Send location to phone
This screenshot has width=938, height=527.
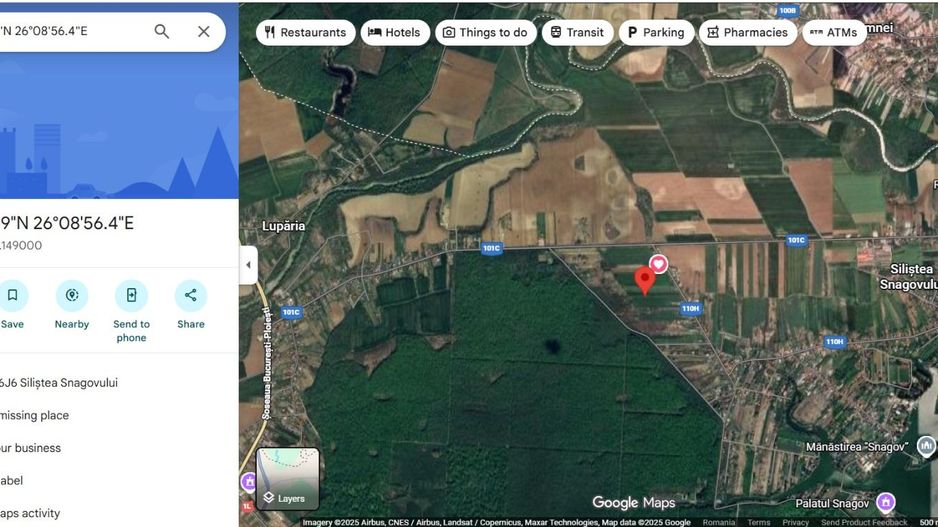(x=131, y=296)
